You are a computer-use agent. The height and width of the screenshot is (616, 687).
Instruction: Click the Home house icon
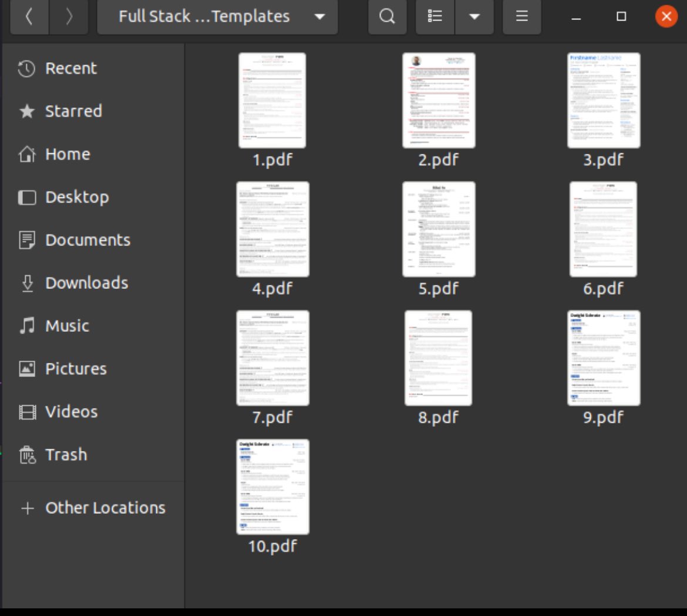pos(27,154)
